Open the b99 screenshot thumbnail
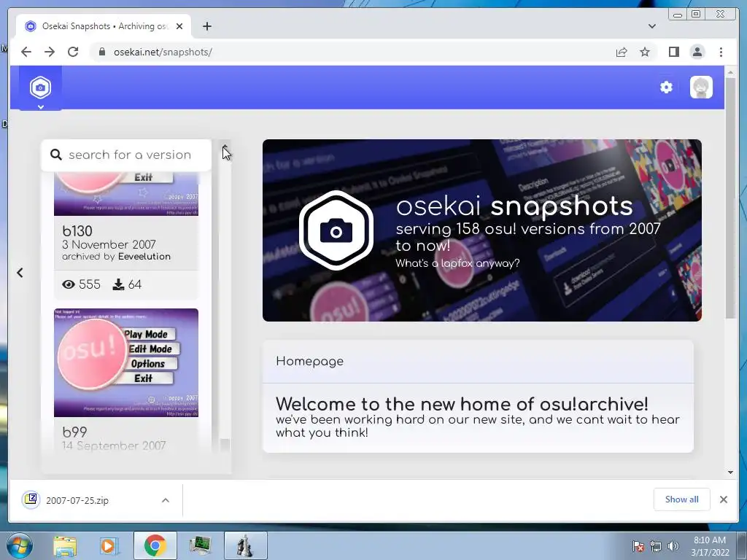747x560 pixels. click(x=126, y=363)
